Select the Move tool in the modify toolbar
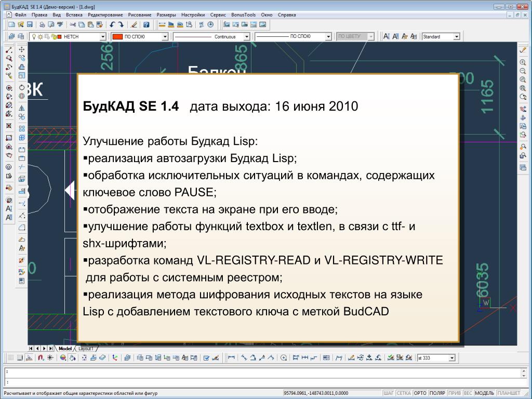Image resolution: width=532 pixels, height=399 pixels. 22,49
